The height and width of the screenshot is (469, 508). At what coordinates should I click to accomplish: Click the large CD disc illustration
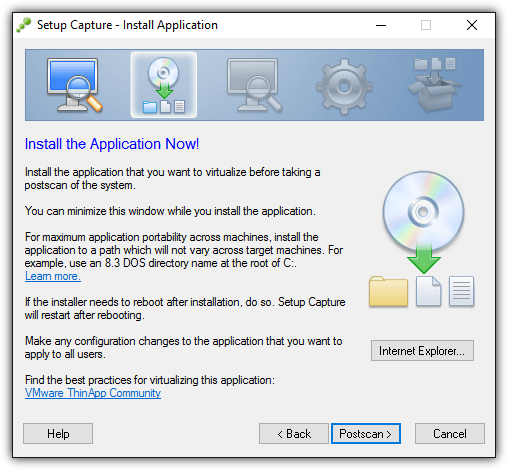click(x=423, y=211)
